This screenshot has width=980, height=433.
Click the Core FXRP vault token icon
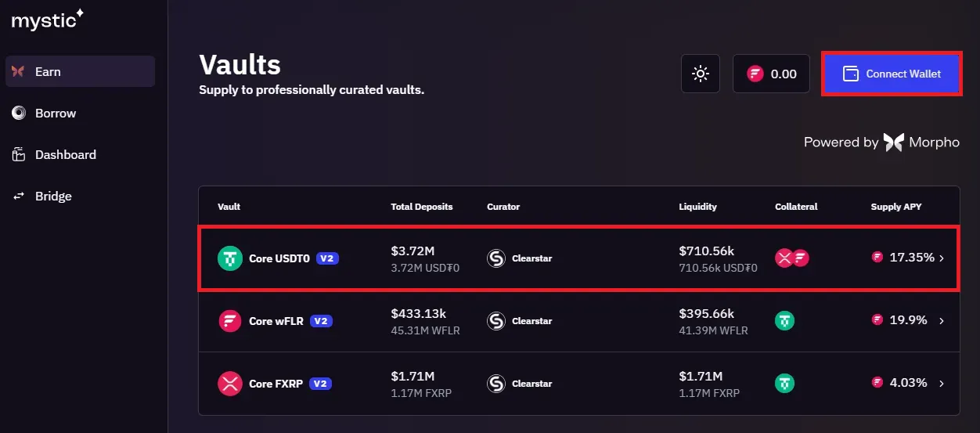[x=230, y=383]
